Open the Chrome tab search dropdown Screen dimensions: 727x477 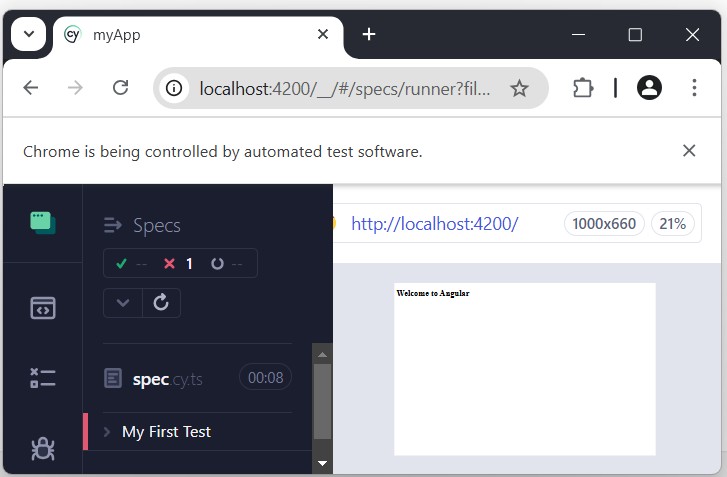[x=28, y=34]
